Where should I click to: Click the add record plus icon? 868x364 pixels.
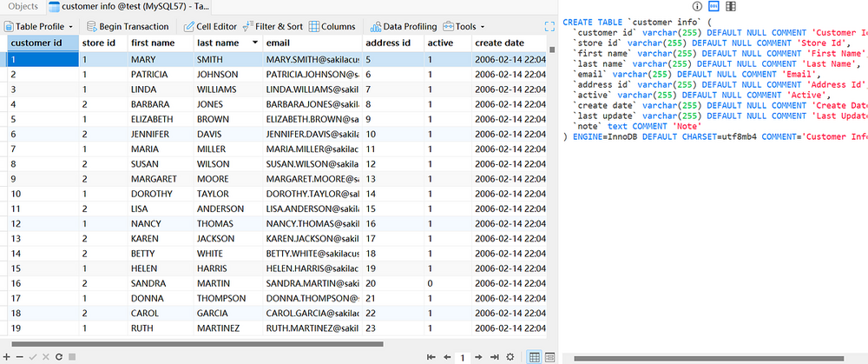(8, 357)
